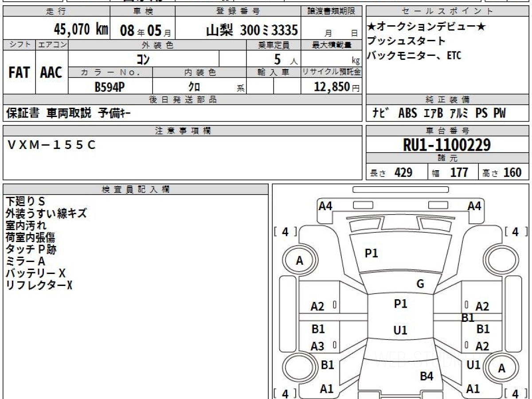This screenshot has height=399, width=532.
Task: Select inspector note リフレクターX
Action: (x=39, y=285)
